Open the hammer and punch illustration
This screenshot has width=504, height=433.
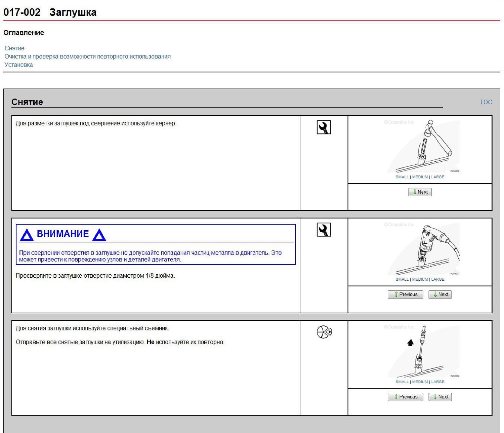tap(423, 146)
